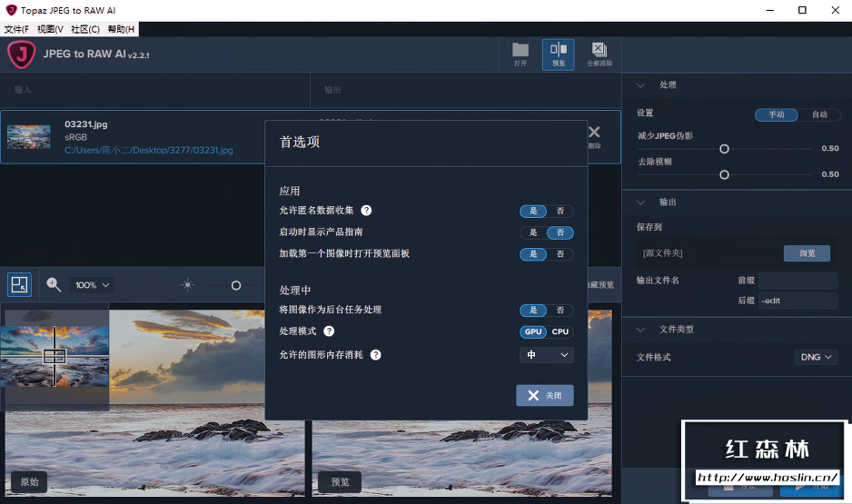This screenshot has width=852, height=504.
Task: Set 允许匿名数据收集 to 否
Action: point(560,211)
